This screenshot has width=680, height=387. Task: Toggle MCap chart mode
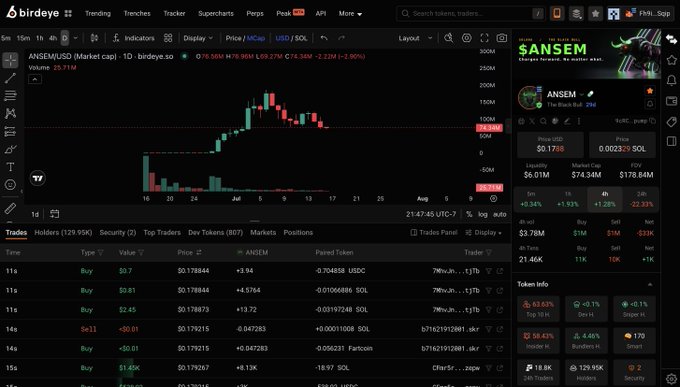255,38
